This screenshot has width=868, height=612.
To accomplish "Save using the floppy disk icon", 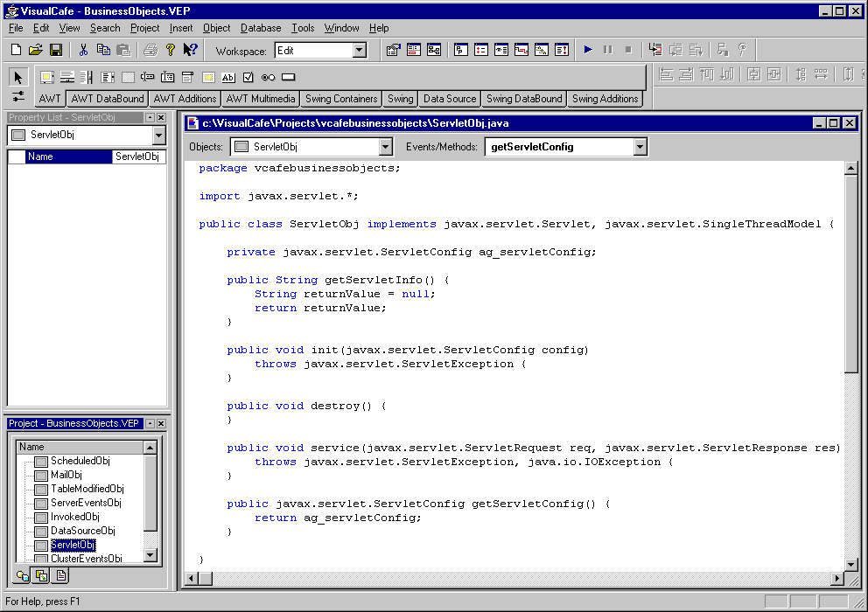I will (x=56, y=50).
